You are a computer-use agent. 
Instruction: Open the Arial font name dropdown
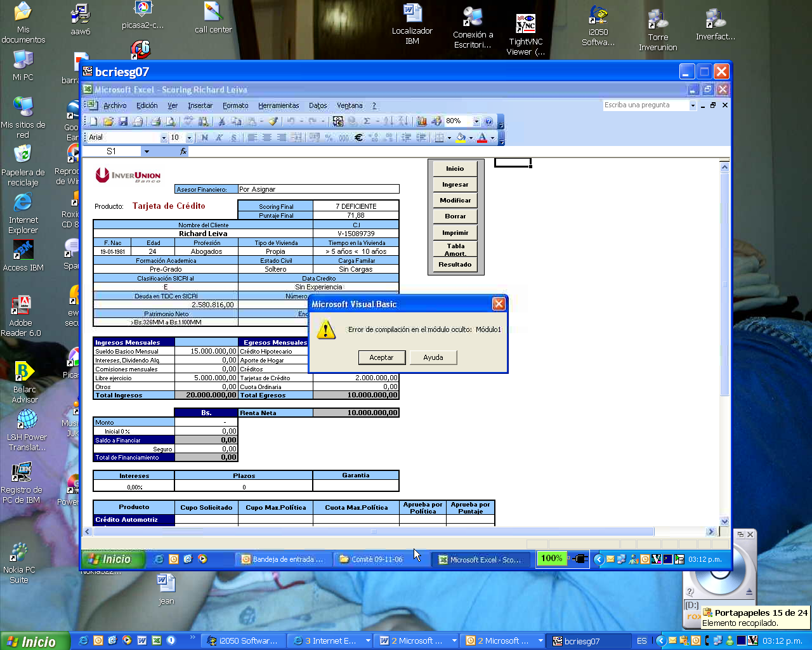coord(164,138)
